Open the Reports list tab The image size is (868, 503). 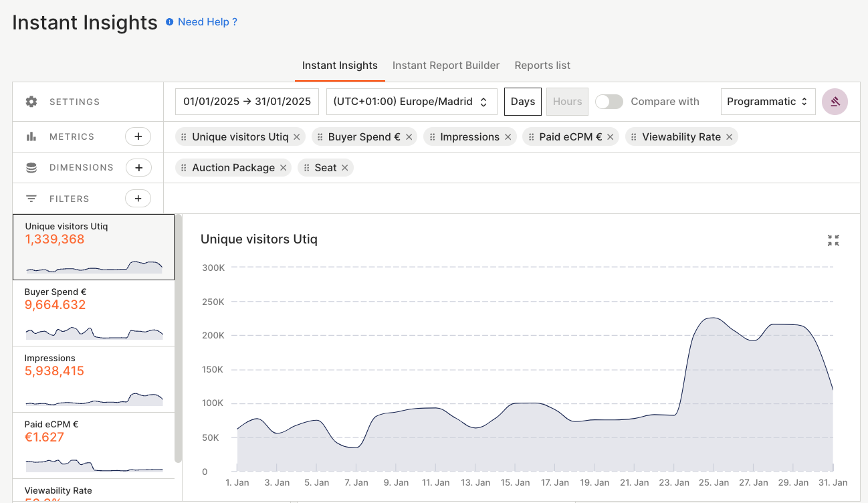click(x=542, y=66)
